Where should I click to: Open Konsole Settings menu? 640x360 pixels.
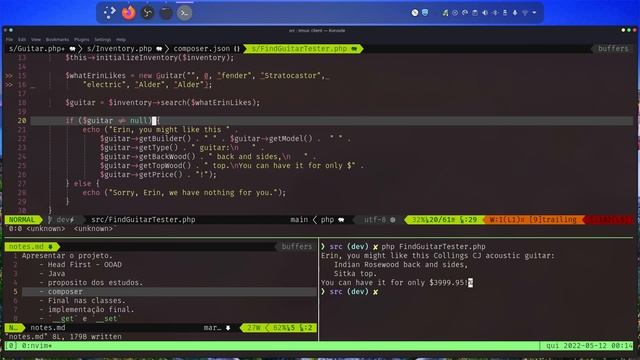click(102, 40)
